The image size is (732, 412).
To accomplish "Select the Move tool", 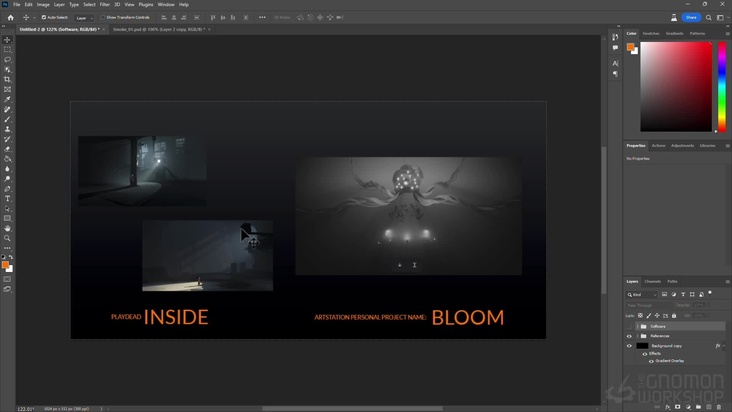I will (x=7, y=40).
